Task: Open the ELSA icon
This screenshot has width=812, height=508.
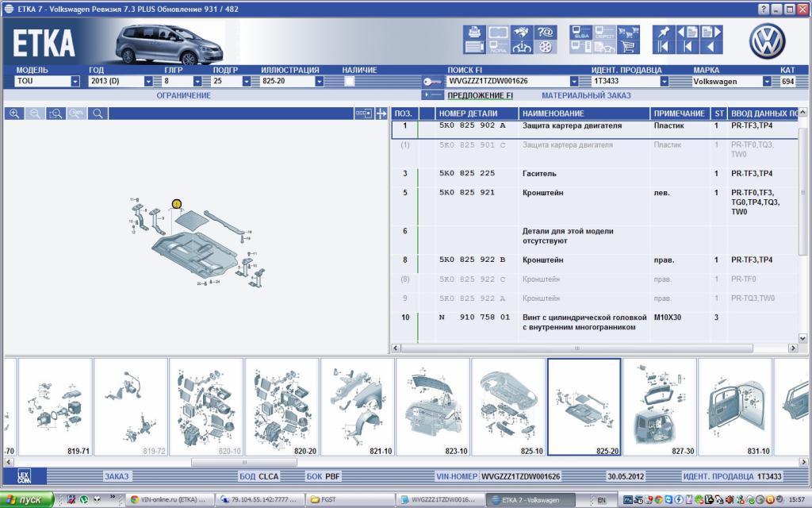Action: pyautogui.click(x=581, y=32)
